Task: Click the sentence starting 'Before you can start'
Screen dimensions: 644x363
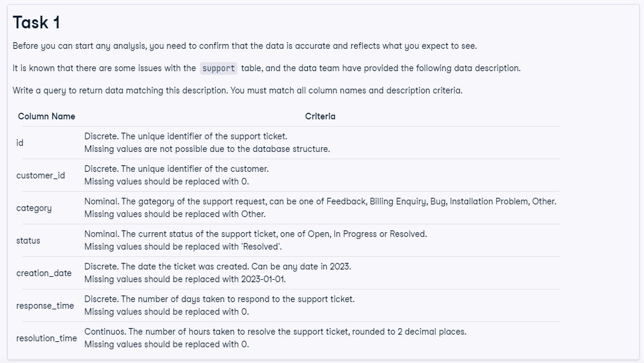Action: point(245,46)
